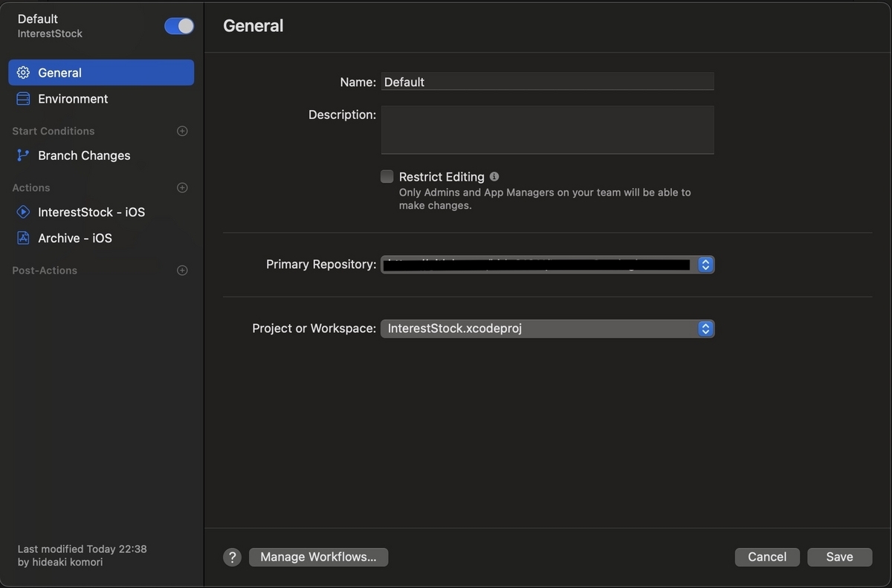Viewport: 892px width, 588px height.
Task: Click into the Description text area
Action: coord(548,130)
